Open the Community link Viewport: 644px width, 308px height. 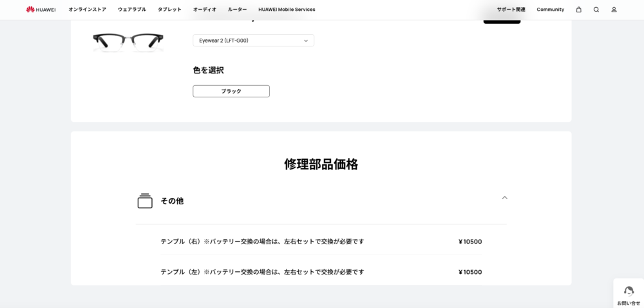click(x=551, y=10)
